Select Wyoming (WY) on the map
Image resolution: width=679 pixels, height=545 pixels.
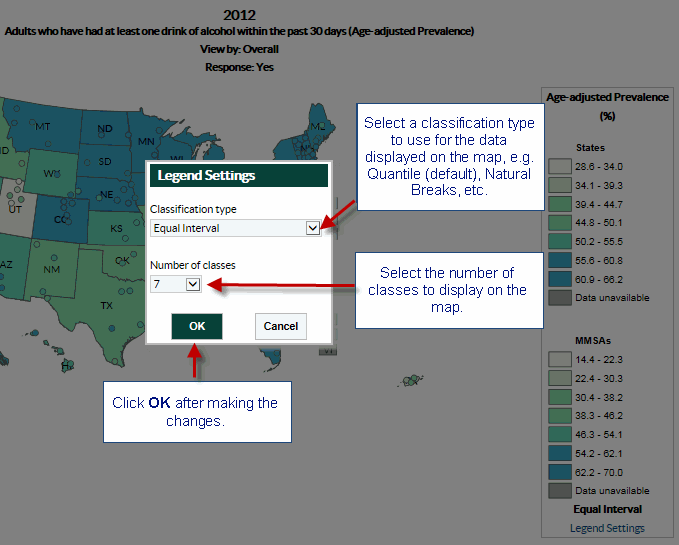(50, 174)
